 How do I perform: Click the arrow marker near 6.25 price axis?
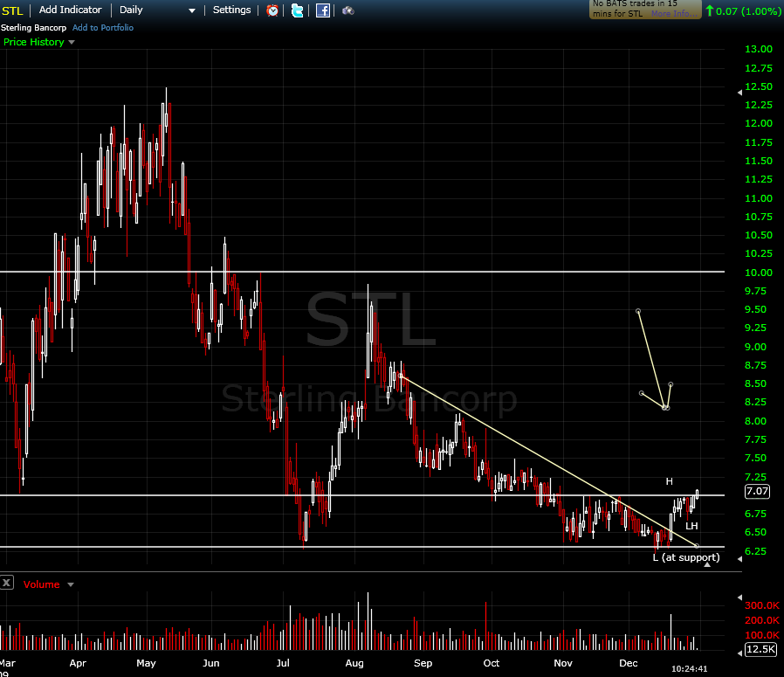pos(740,559)
